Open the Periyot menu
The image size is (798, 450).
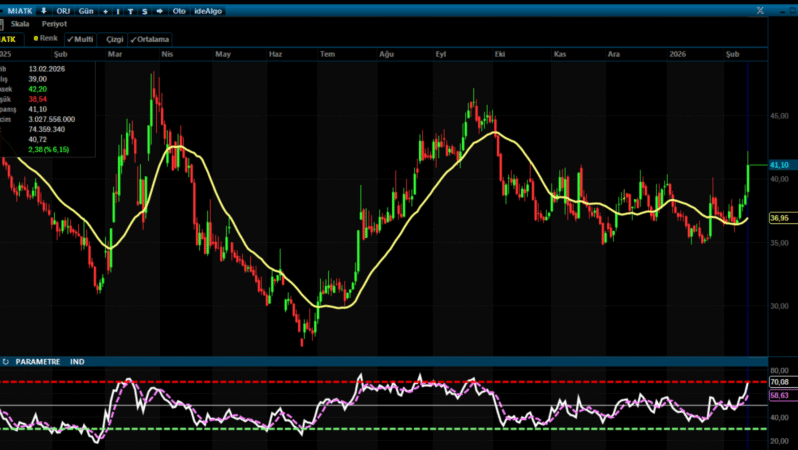54,23
